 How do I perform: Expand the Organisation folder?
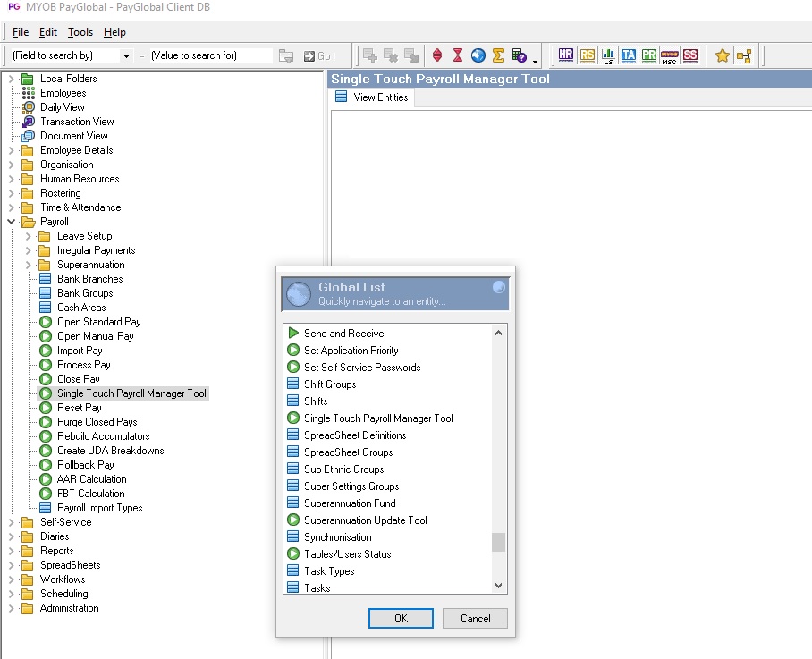12,165
